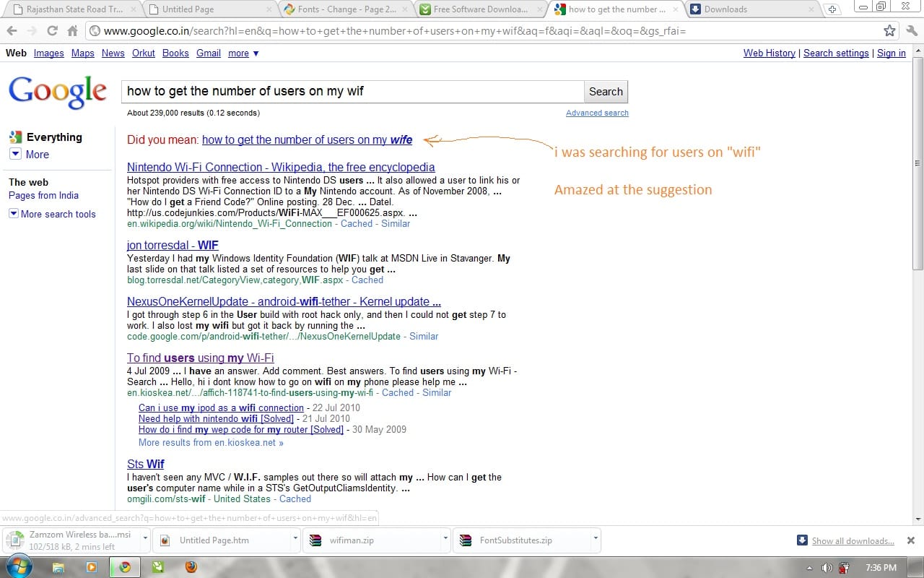
Task: Click the Search button
Action: click(606, 92)
